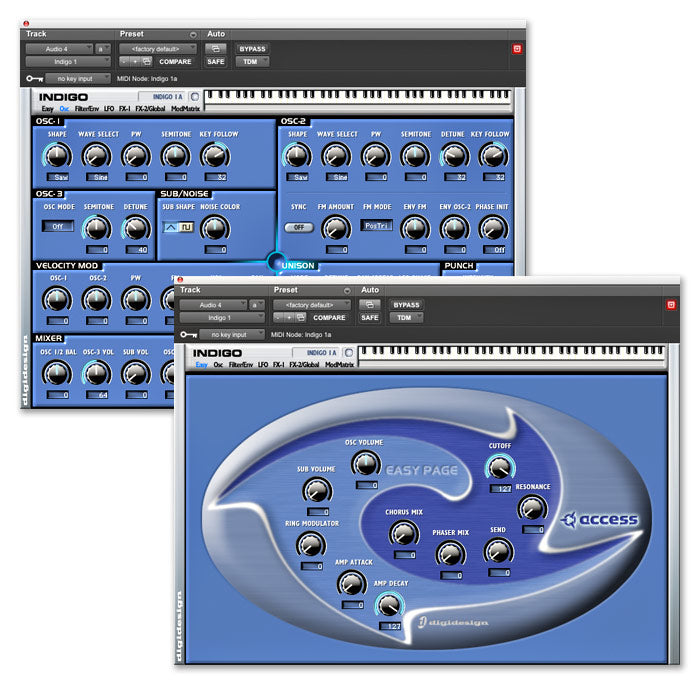Click the CUTOFF knob on Easy Page
Viewport: 700px width, 685px height.
[499, 467]
